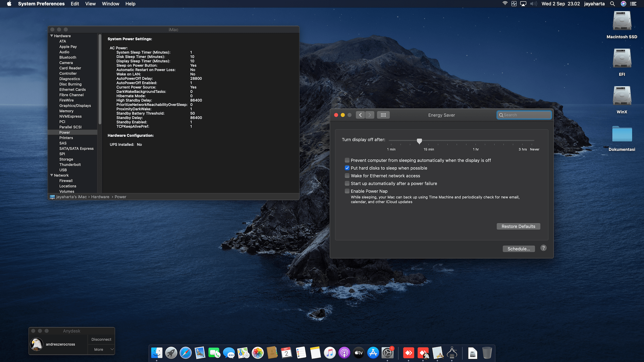This screenshot has height=362, width=644.
Task: Click the back arrow in Energy Saver
Action: click(x=360, y=115)
